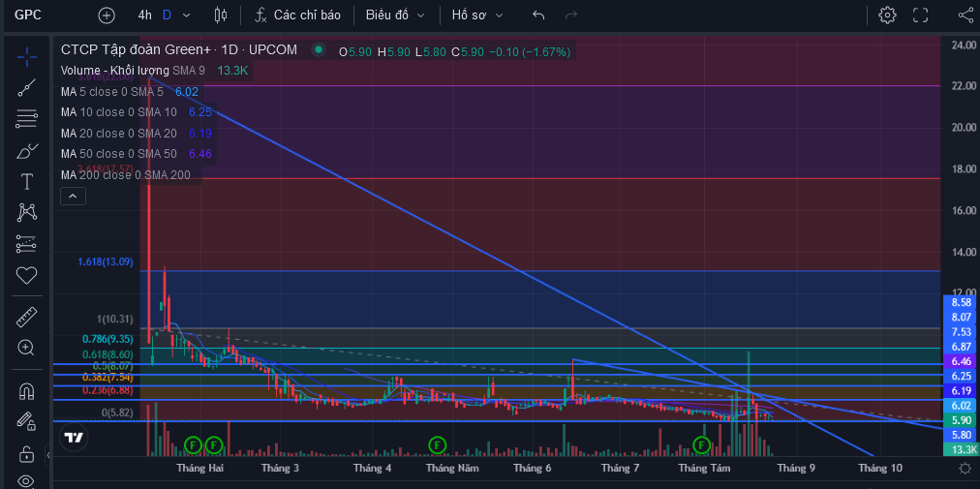Open chart settings gear icon

coord(887,15)
